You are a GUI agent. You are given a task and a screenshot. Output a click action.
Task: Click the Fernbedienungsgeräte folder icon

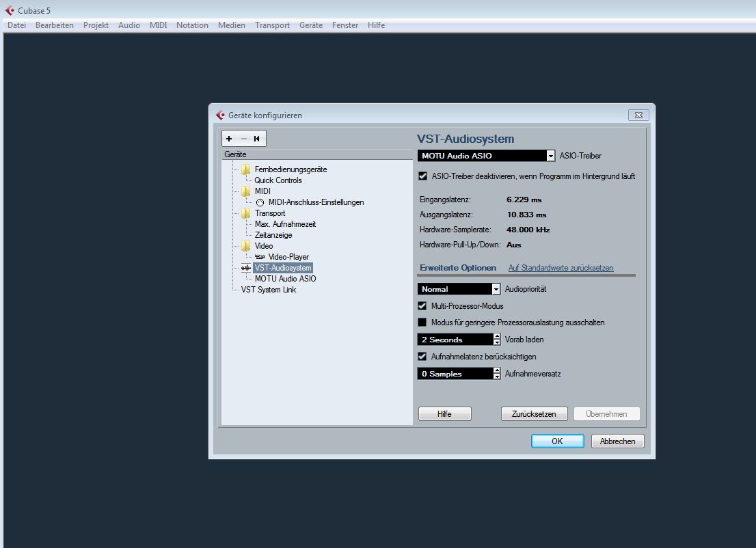(246, 169)
